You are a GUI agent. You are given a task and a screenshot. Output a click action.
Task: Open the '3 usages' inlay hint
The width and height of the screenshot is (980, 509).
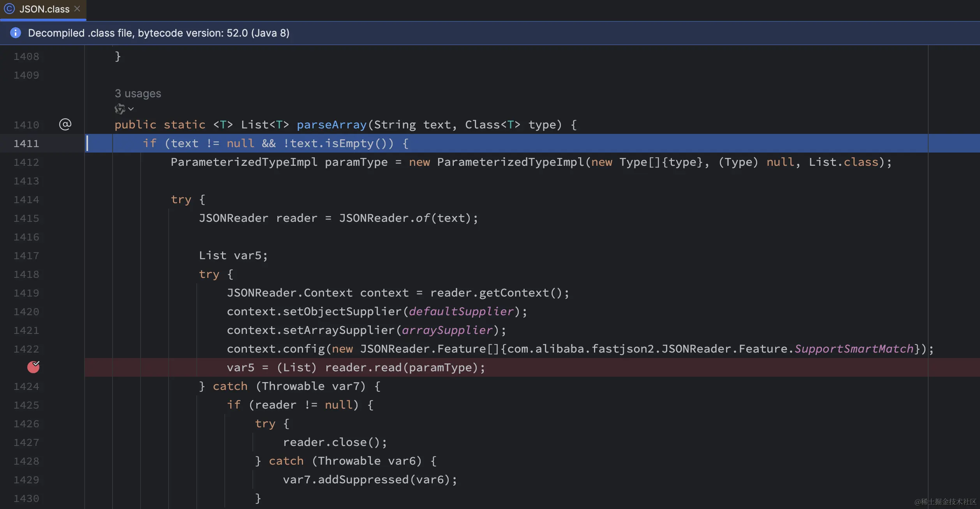click(x=137, y=93)
